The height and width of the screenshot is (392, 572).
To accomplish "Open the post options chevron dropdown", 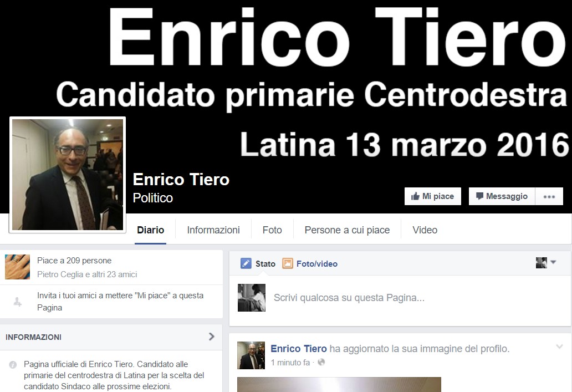I will pos(559,347).
